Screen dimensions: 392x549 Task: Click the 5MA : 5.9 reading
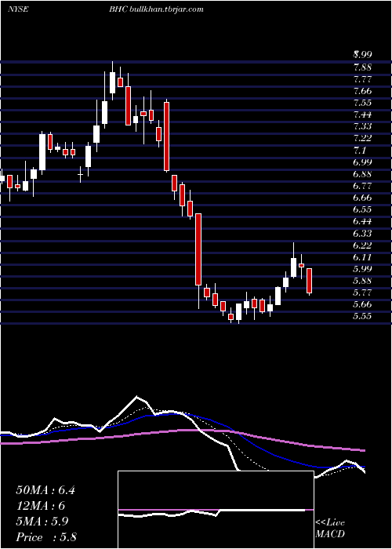42,522
